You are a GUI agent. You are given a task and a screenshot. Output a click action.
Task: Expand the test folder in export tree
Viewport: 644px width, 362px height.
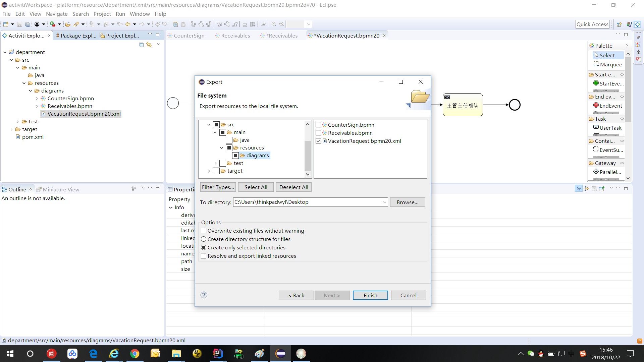[x=215, y=163]
